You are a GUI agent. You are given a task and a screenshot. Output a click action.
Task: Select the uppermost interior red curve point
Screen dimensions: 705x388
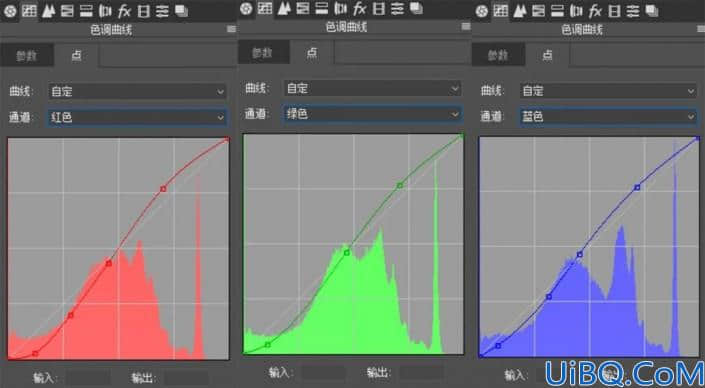(x=163, y=189)
